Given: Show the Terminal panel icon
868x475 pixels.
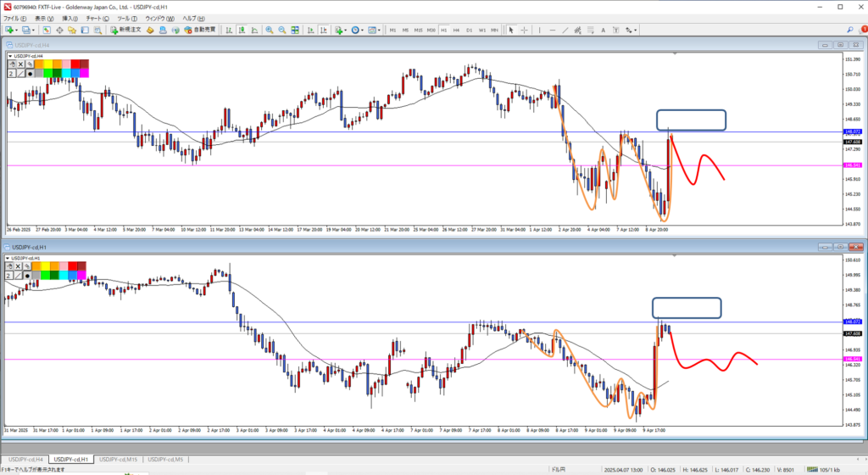Looking at the screenshot, I should pyautogui.click(x=85, y=30).
